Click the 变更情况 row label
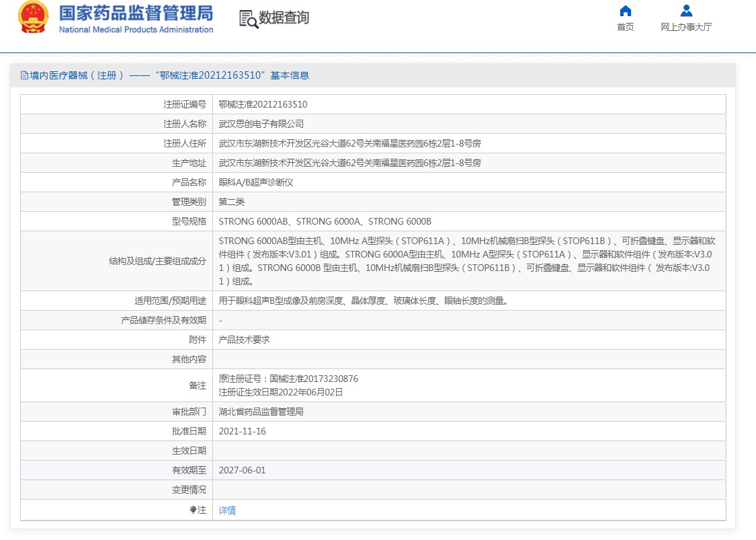756x540 pixels. tap(189, 490)
